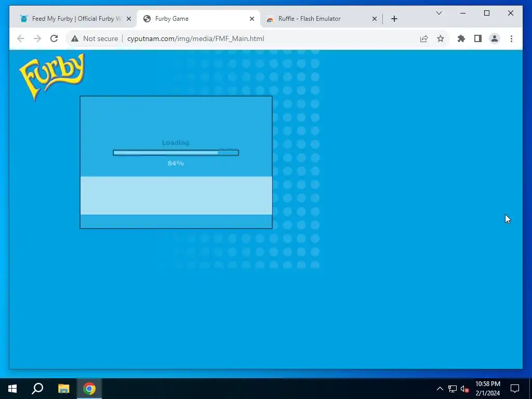Open Chrome extensions puzzle icon
The width and height of the screenshot is (532, 399).
(461, 38)
